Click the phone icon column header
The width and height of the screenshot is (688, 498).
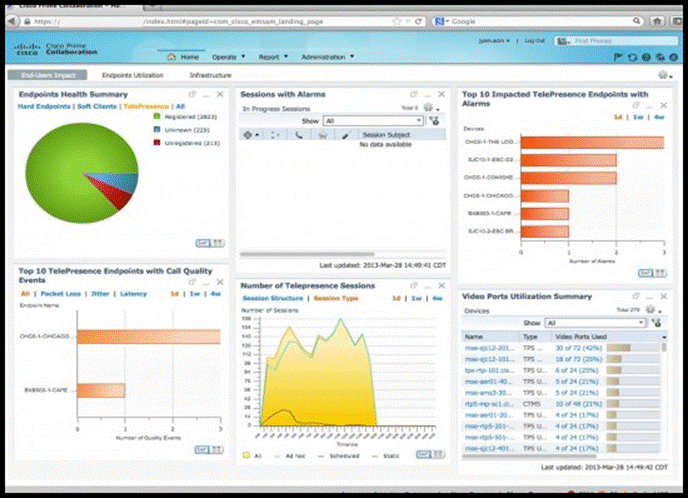299,133
